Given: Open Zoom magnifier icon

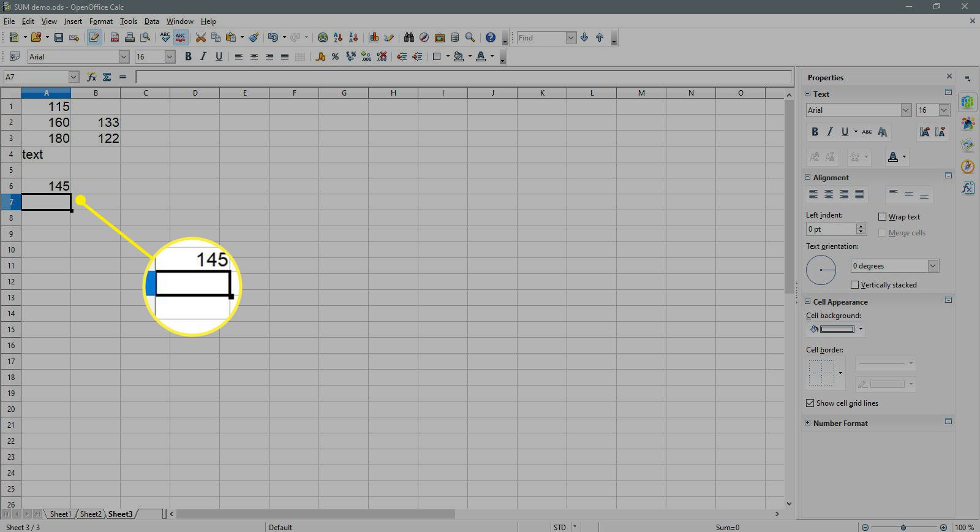Looking at the screenshot, I should 470,38.
